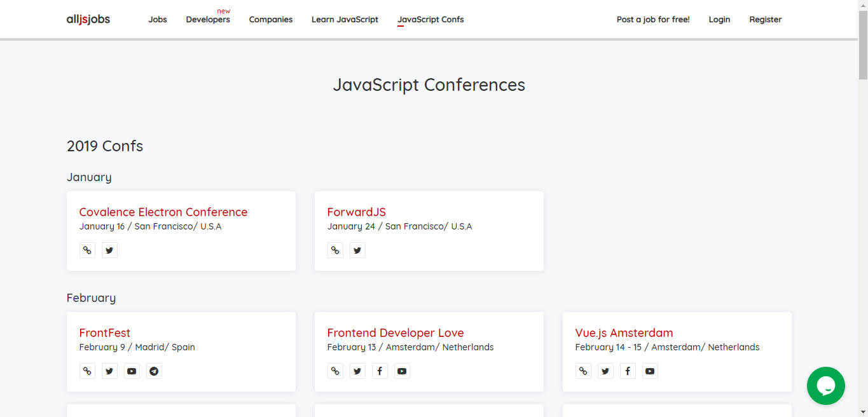Click the alljsjobs logo
The image size is (868, 417).
[88, 19]
